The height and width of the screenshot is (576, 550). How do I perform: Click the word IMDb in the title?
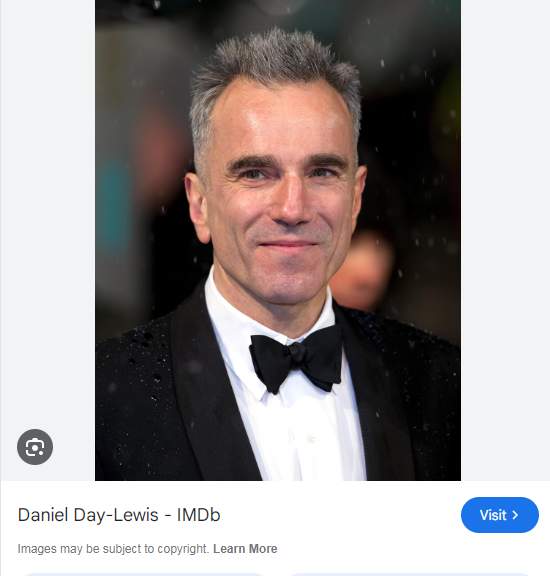(x=198, y=515)
